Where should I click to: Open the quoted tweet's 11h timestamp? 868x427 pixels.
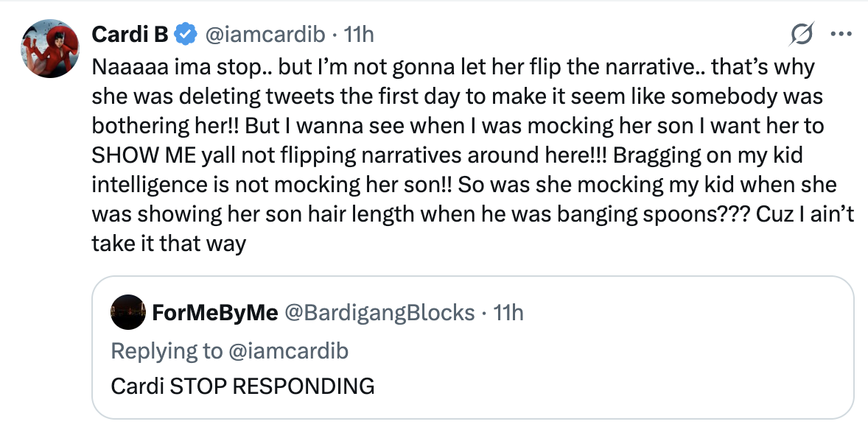click(x=508, y=313)
